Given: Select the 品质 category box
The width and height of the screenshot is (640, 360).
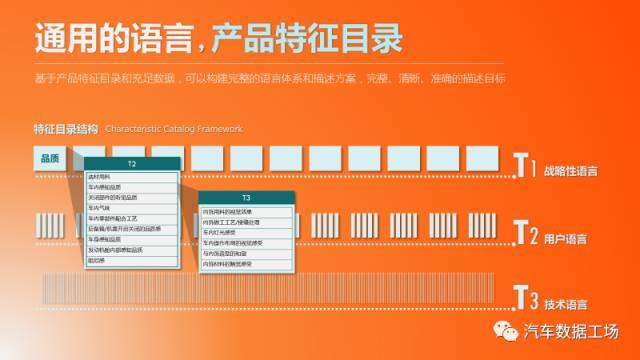Looking at the screenshot, I should [50, 158].
